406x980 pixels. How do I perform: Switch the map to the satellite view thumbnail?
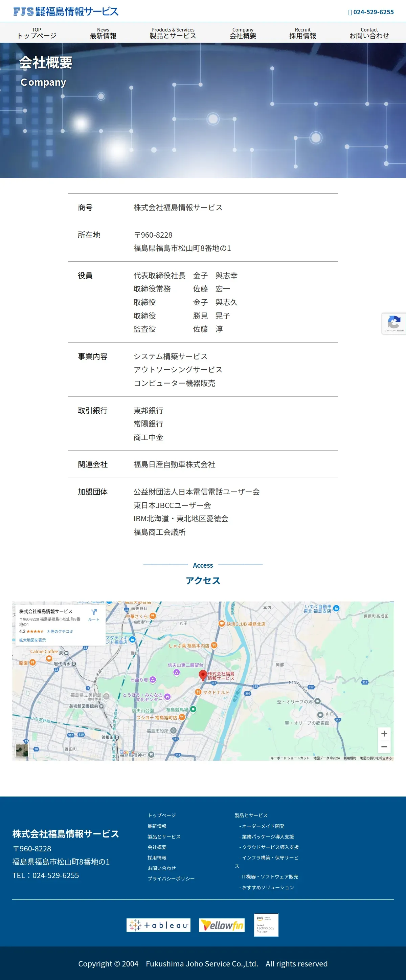(x=22, y=750)
